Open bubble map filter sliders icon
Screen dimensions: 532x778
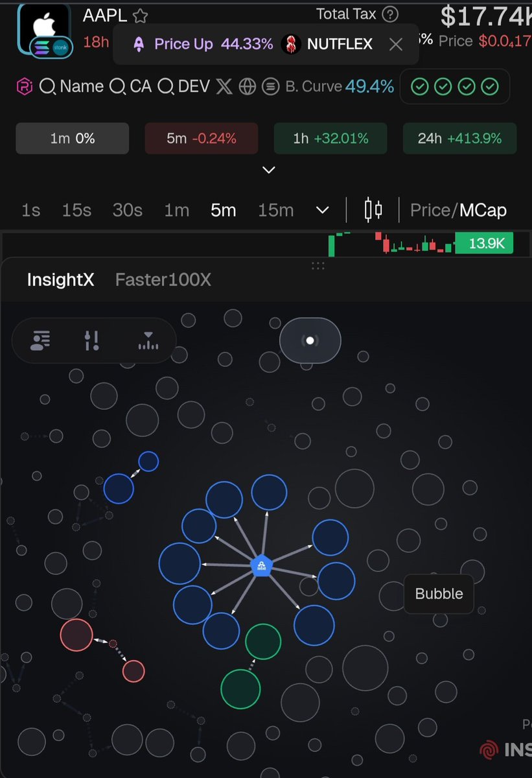tap(92, 340)
